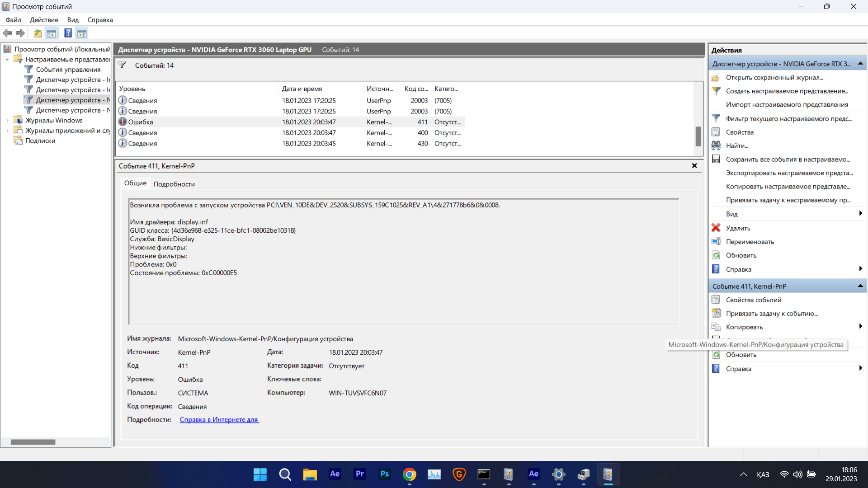
Task: Close the event 411 details pane
Action: click(x=694, y=166)
